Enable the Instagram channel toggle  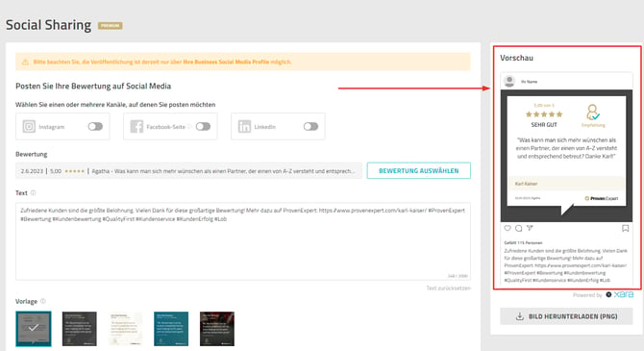click(x=95, y=127)
